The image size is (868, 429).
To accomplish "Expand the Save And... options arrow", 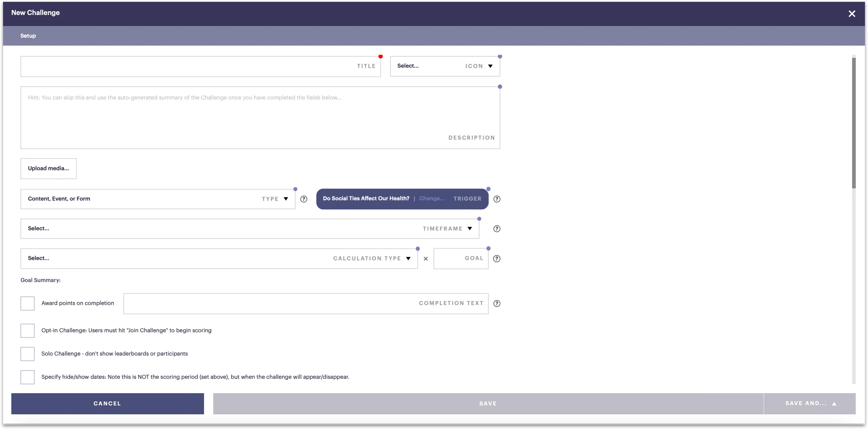I will click(x=834, y=404).
